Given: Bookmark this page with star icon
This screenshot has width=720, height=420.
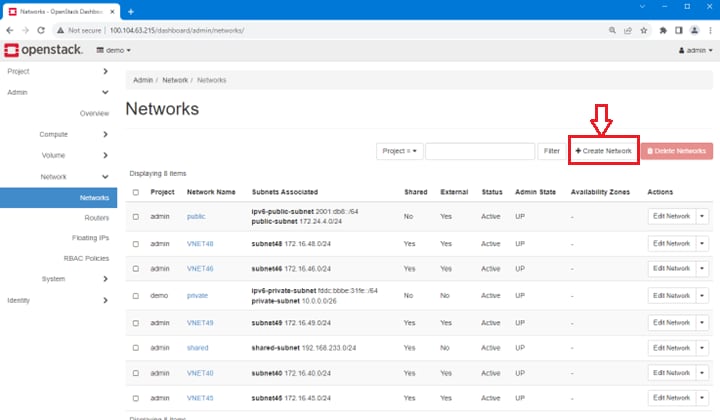Looking at the screenshot, I should click(x=644, y=30).
